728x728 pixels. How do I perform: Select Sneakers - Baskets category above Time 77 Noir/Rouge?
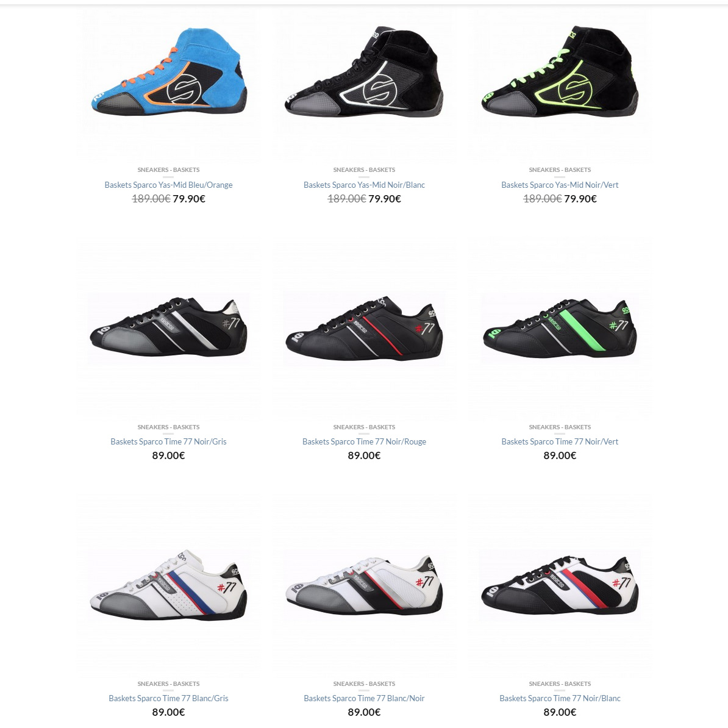pos(364,427)
